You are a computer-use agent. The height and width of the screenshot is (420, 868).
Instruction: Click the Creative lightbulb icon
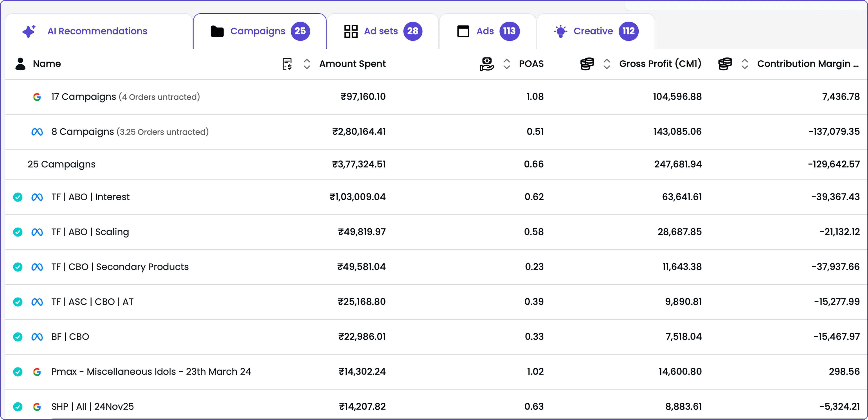tap(560, 31)
